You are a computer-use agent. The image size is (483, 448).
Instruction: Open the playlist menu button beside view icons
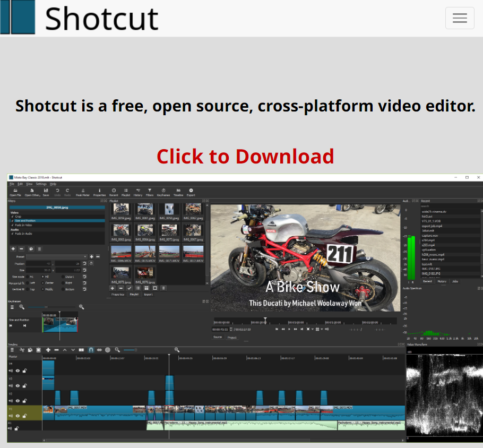(x=163, y=288)
